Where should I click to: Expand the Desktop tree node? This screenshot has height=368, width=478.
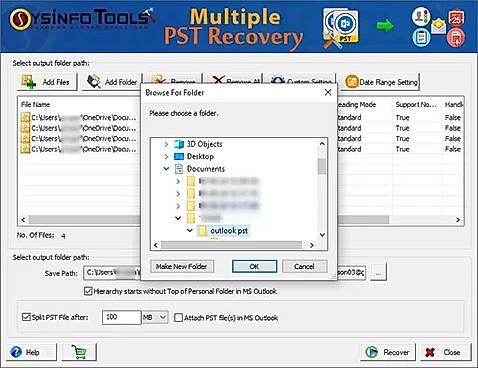[166, 156]
